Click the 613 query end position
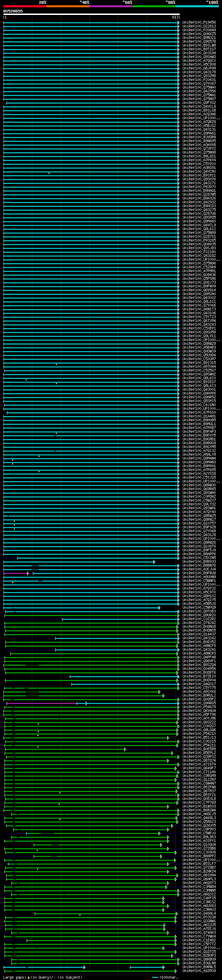 point(175,17)
